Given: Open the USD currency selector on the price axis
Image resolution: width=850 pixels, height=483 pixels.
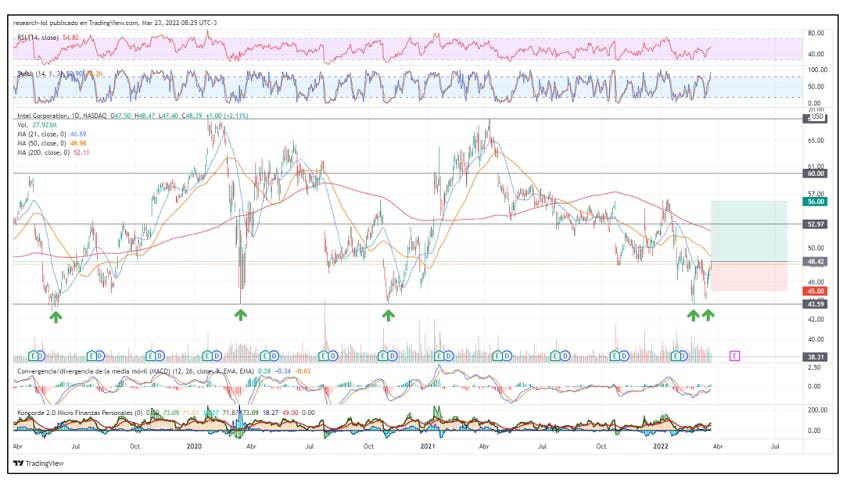Looking at the screenshot, I should [x=816, y=117].
